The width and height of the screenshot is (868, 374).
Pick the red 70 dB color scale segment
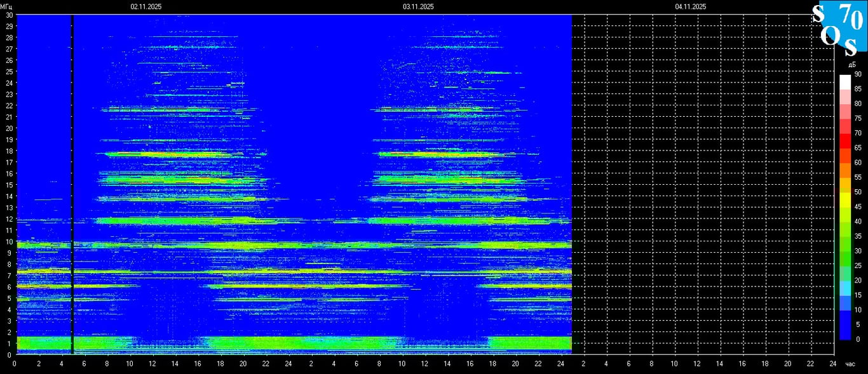pyautogui.click(x=844, y=138)
